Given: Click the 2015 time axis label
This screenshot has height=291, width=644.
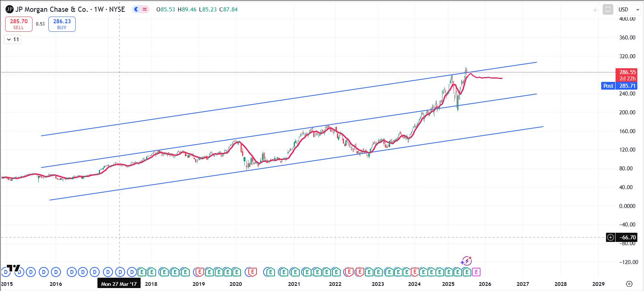Looking at the screenshot, I should [7, 284].
